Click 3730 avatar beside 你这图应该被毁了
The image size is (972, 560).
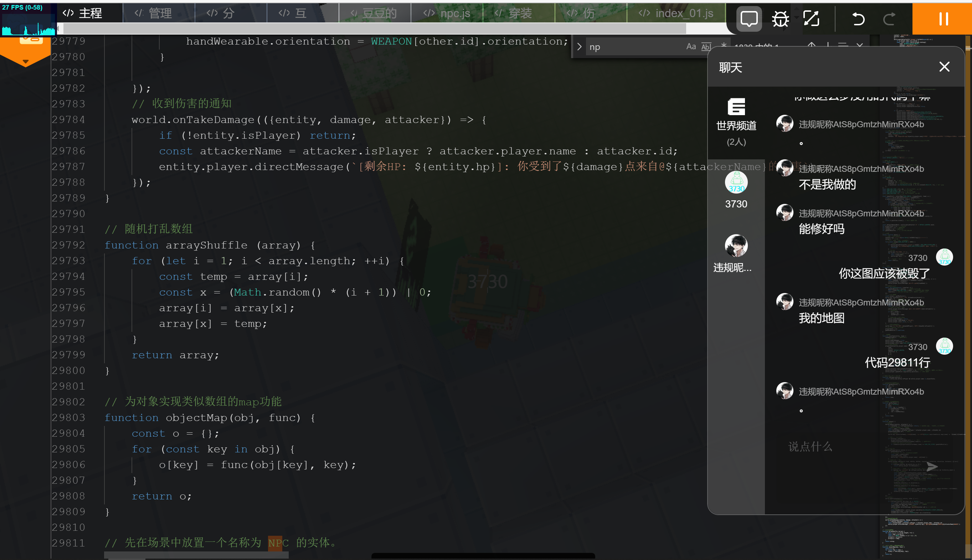click(944, 257)
